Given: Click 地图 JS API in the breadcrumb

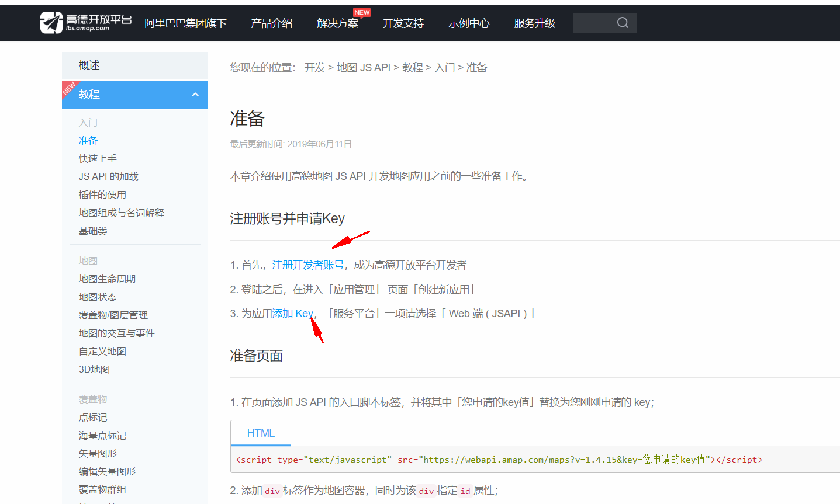Looking at the screenshot, I should coord(364,68).
